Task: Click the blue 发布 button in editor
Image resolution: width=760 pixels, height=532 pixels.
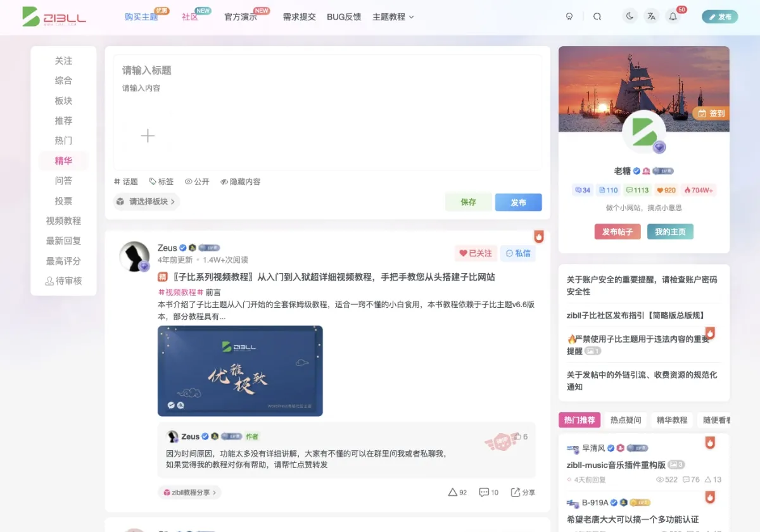Action: pyautogui.click(x=519, y=202)
